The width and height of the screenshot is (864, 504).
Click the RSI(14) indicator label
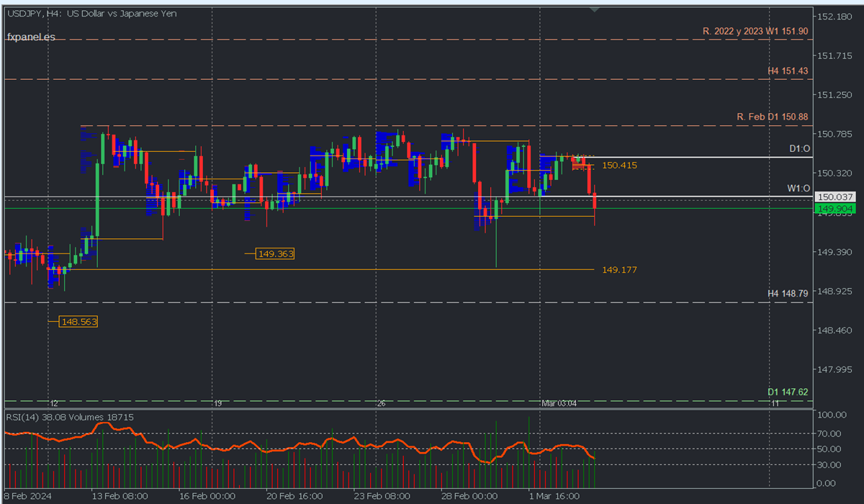click(27, 417)
